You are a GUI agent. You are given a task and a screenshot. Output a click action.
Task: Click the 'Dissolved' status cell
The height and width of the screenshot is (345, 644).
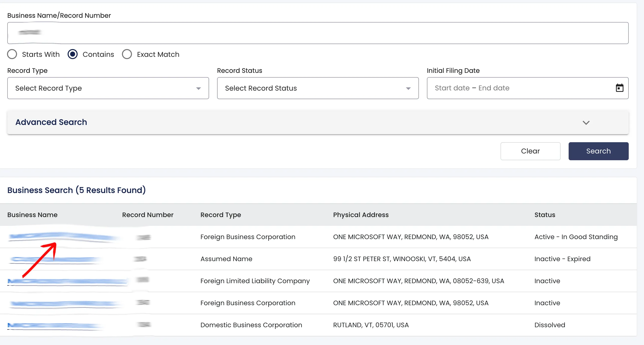pos(550,325)
